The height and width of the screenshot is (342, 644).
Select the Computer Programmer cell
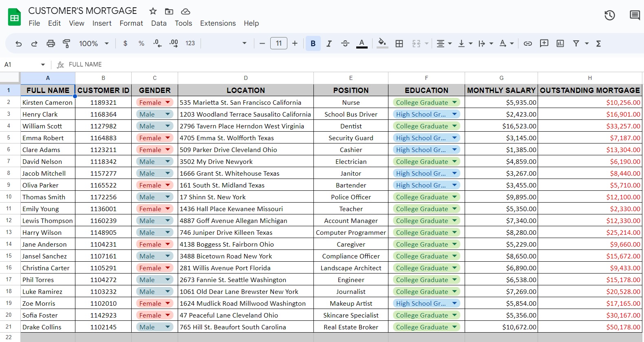(x=351, y=233)
